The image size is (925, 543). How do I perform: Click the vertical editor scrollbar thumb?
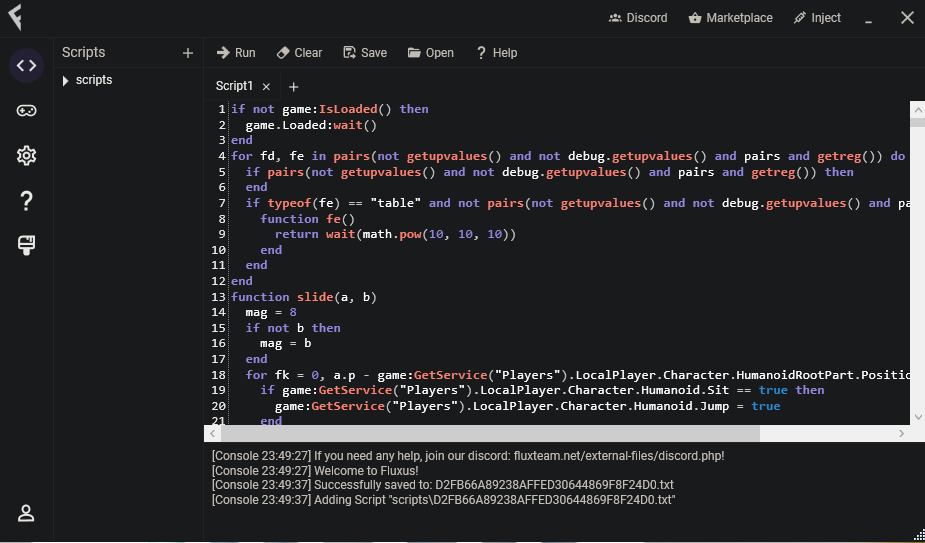pyautogui.click(x=917, y=122)
